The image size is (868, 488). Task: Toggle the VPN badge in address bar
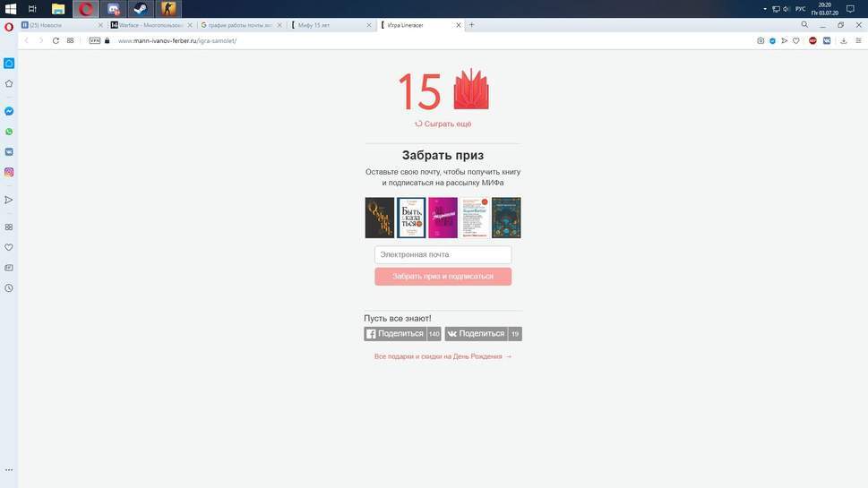click(95, 40)
